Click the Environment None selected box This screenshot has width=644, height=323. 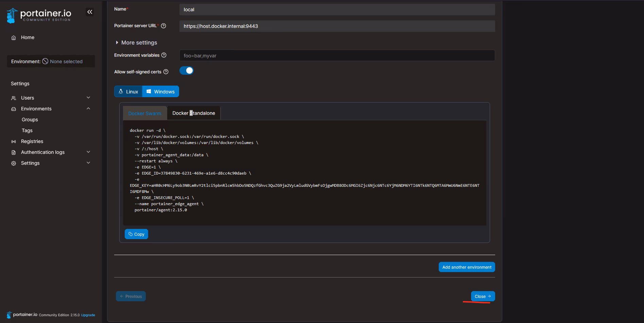tap(51, 61)
